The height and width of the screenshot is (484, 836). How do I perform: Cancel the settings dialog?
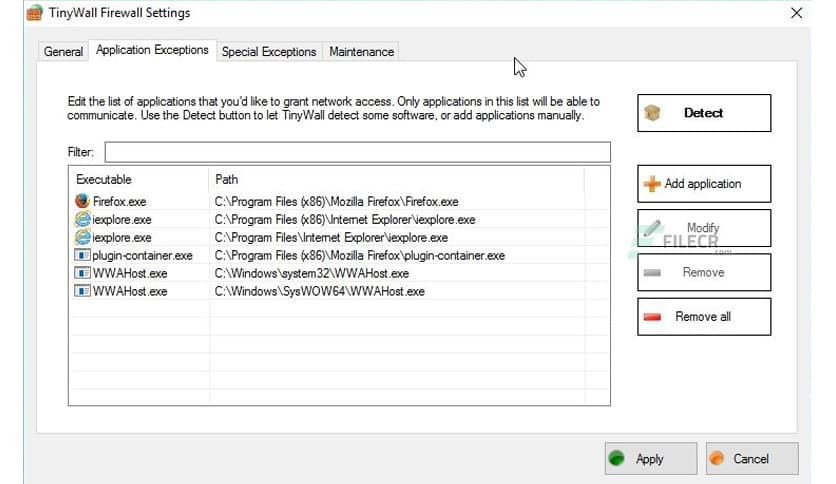coord(752,458)
